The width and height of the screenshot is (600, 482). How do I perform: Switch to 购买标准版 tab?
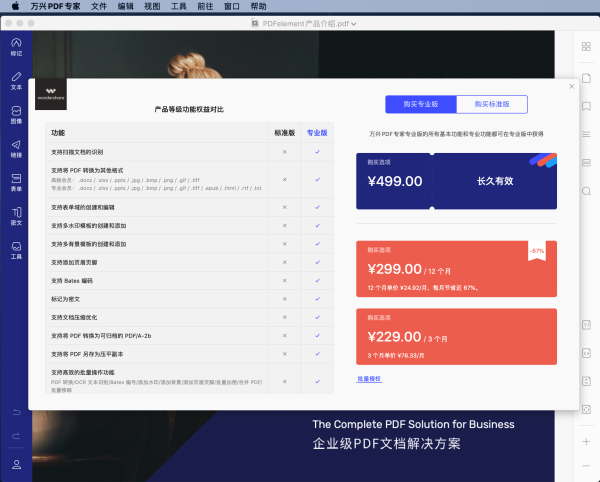492,104
